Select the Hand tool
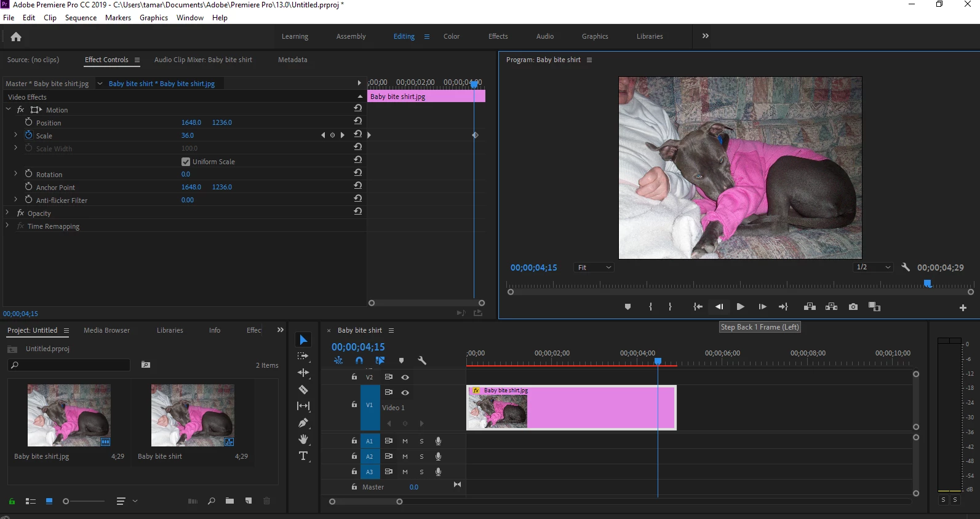Image resolution: width=980 pixels, height=519 pixels. click(303, 439)
